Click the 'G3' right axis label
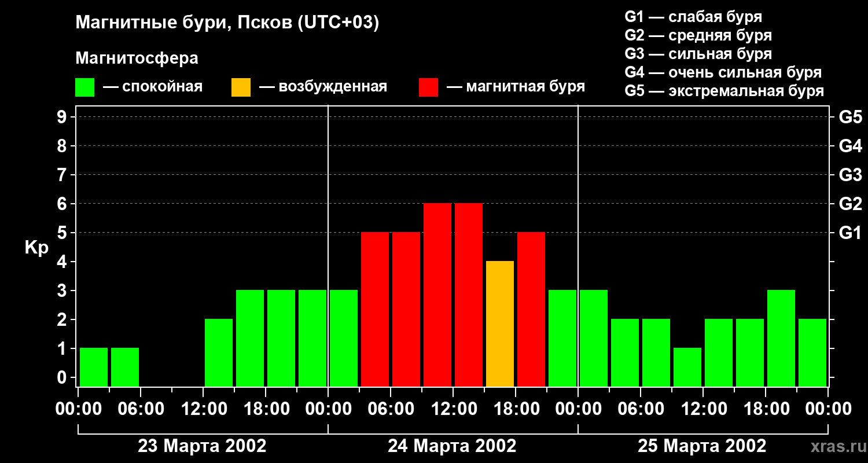This screenshot has width=868, height=463. pos(850,175)
